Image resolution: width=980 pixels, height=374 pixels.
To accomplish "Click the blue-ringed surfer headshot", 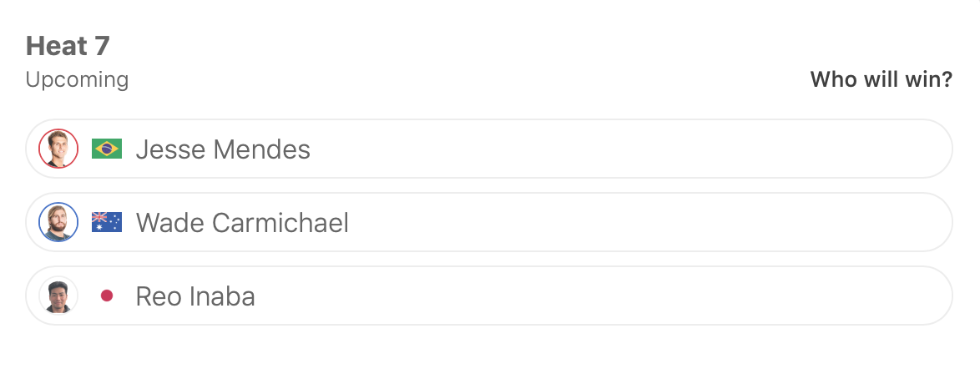I will 58,223.
